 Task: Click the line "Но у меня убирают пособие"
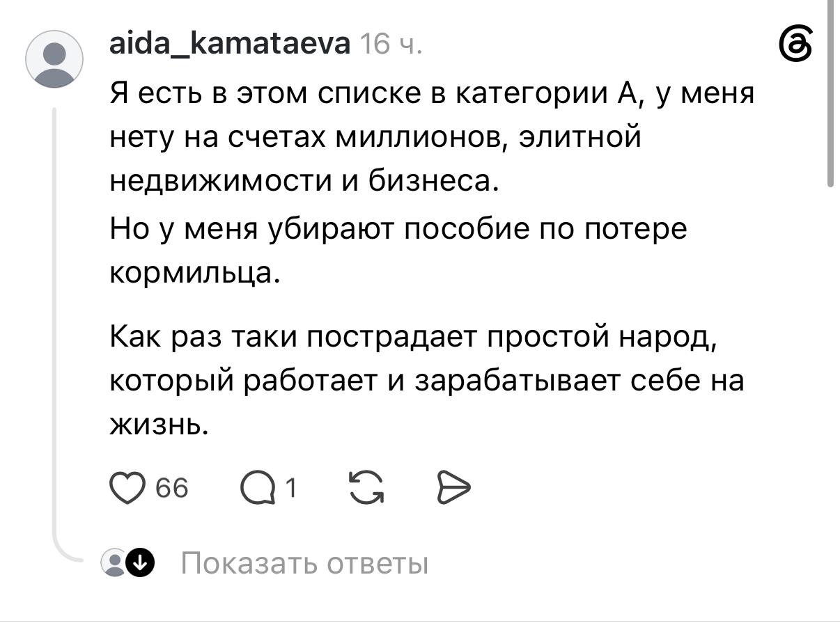[398, 228]
